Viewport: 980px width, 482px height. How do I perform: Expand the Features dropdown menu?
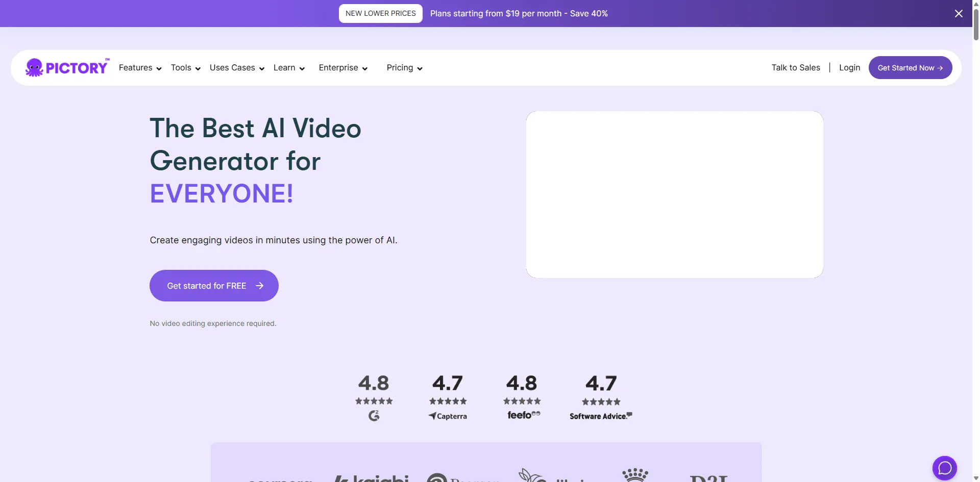pyautogui.click(x=140, y=68)
